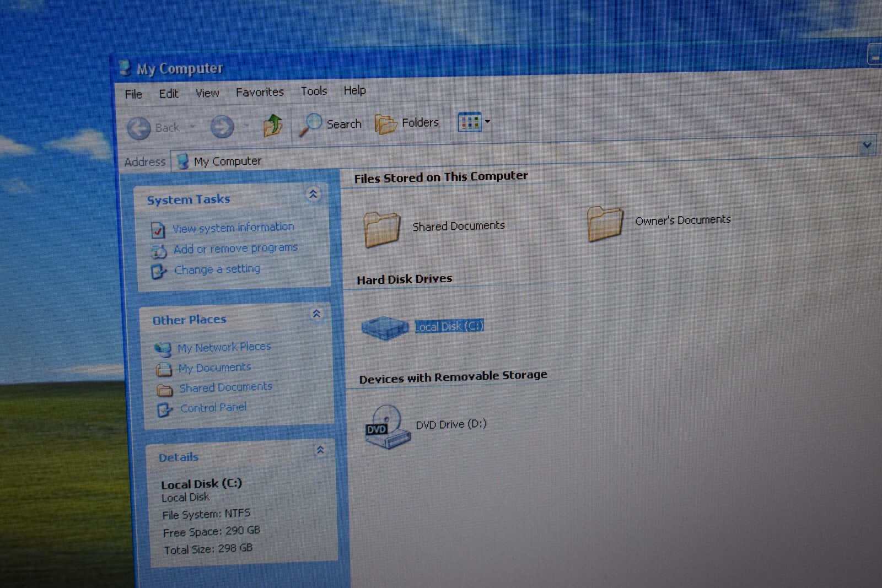Click My Network Places icon

click(163, 349)
